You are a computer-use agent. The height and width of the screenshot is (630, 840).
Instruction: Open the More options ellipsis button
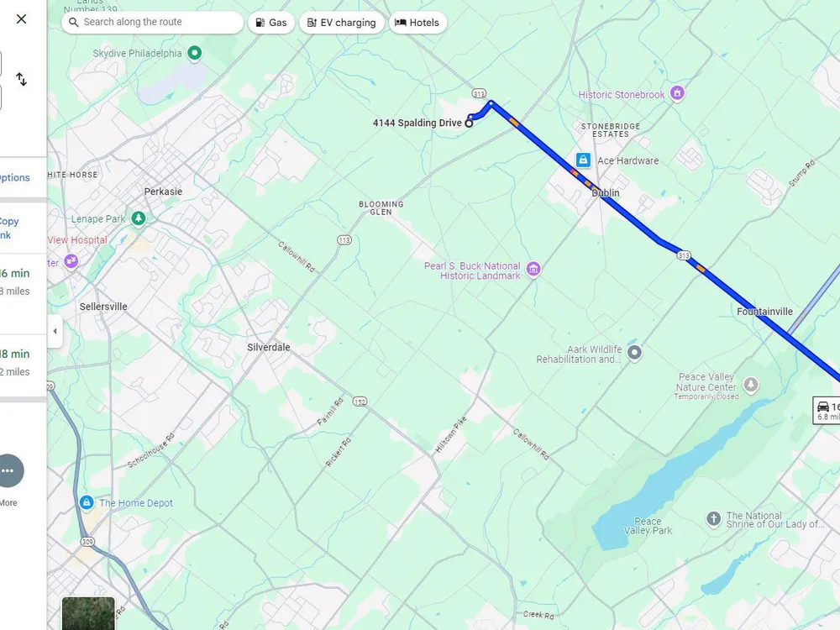[x=8, y=471]
